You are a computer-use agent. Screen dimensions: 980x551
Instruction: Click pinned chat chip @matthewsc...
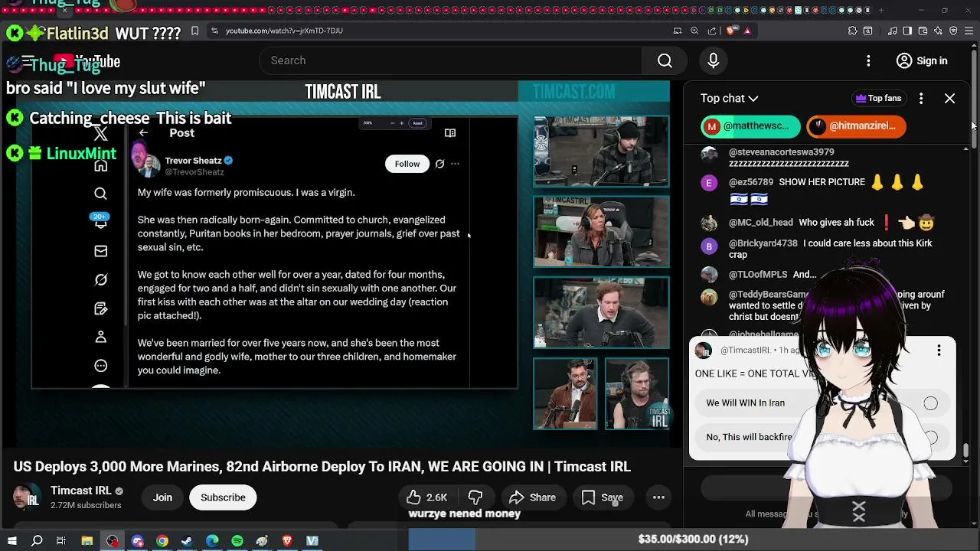pos(750,126)
